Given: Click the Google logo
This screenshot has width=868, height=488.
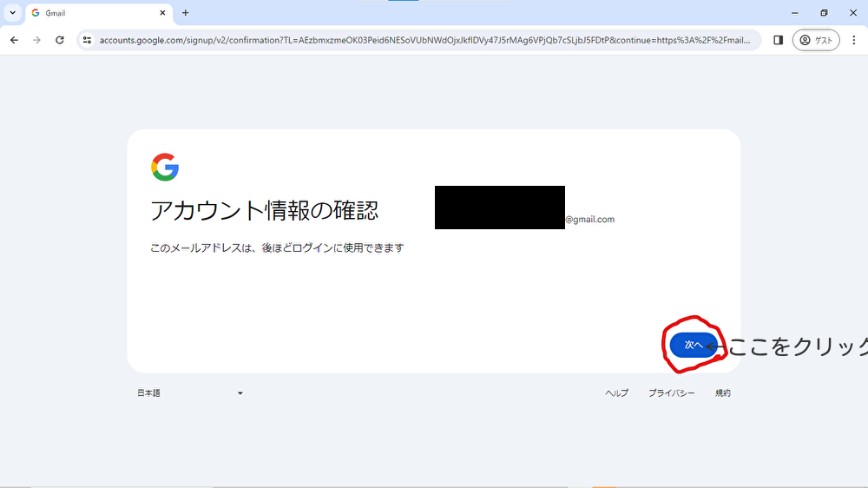Looking at the screenshot, I should [165, 168].
